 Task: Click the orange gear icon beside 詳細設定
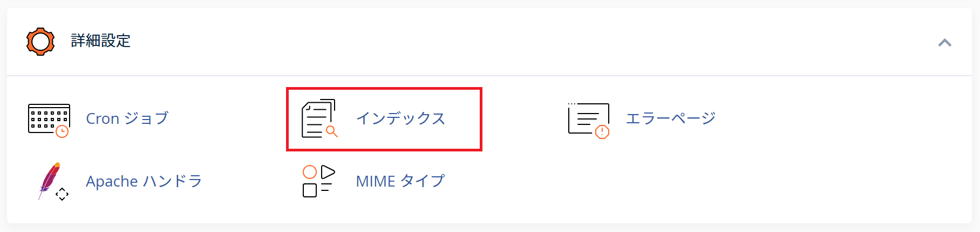[40, 41]
